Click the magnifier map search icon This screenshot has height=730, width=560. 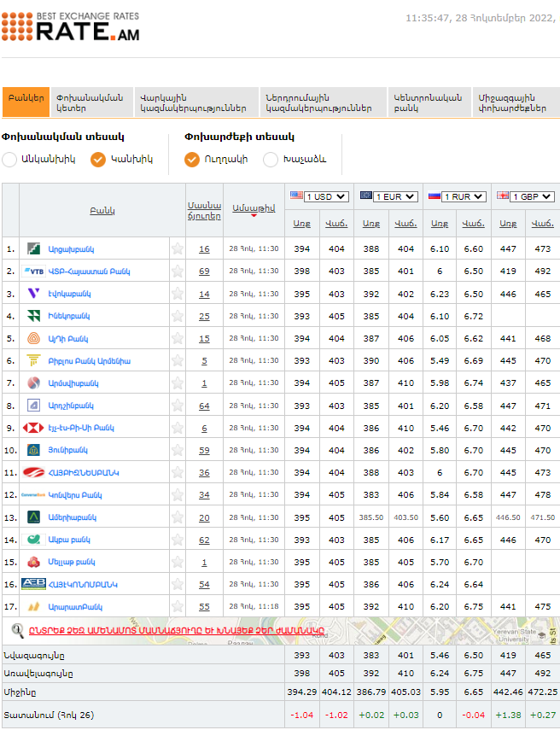[x=17, y=631]
